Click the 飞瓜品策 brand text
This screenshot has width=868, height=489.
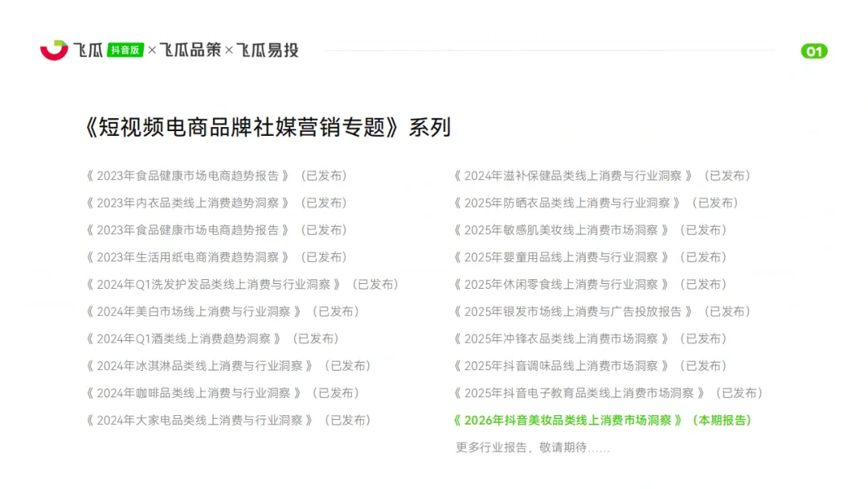pos(190,50)
